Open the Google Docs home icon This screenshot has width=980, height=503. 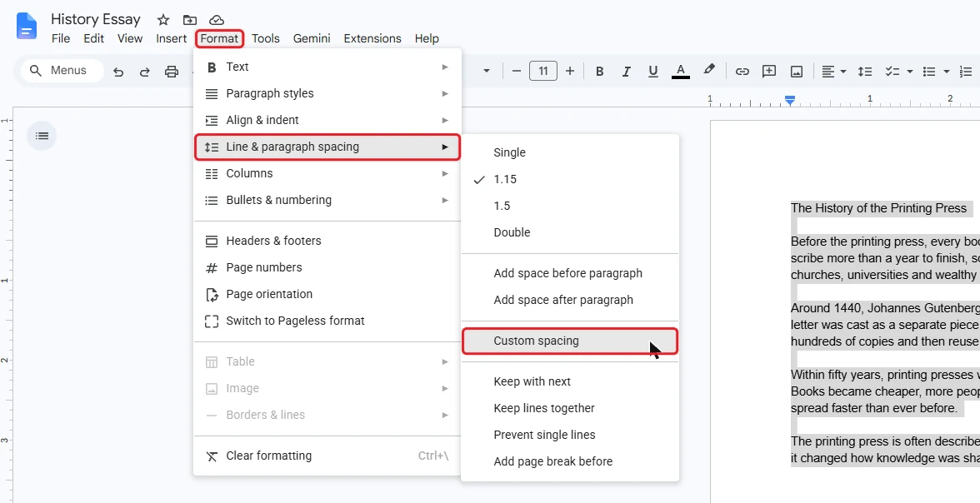click(27, 27)
